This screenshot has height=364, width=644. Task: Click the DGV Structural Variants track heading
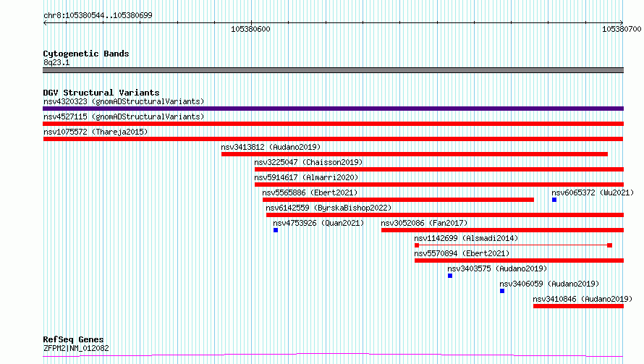click(x=101, y=93)
